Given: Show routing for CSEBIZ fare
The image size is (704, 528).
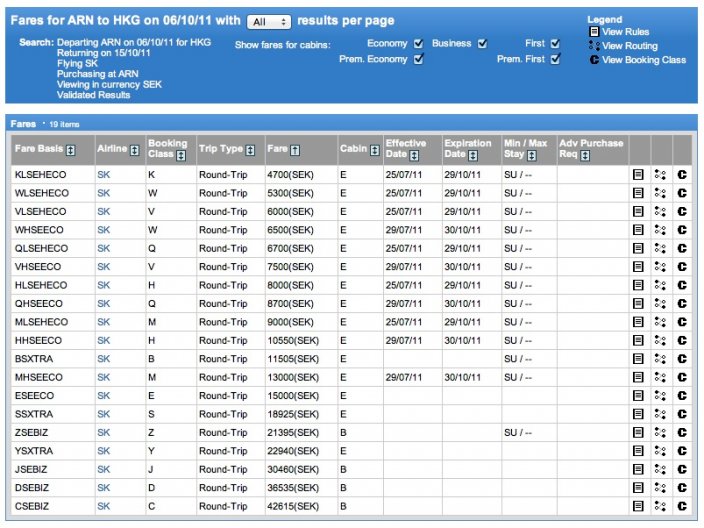Looking at the screenshot, I should [660, 507].
